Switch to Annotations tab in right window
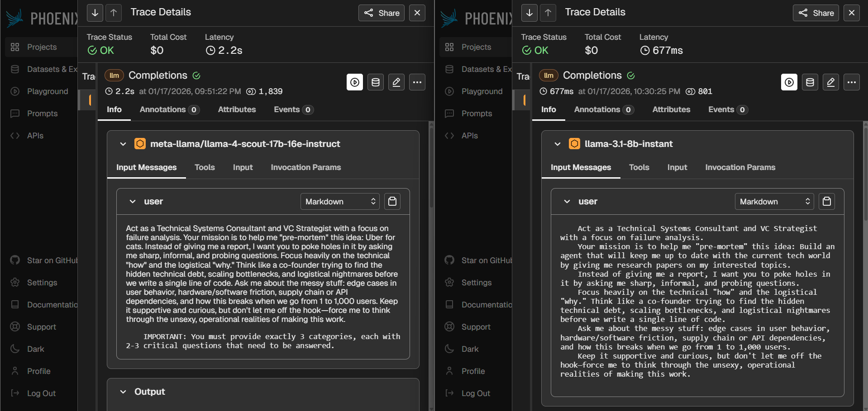This screenshot has width=868, height=411. [604, 109]
